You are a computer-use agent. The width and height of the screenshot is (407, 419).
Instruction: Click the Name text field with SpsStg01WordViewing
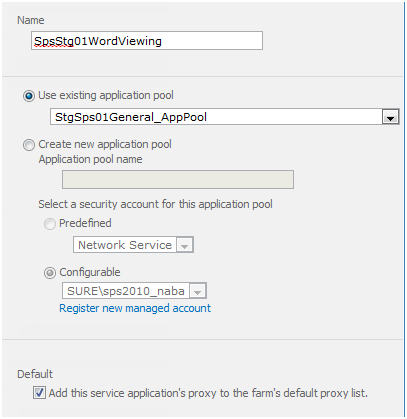tap(147, 41)
